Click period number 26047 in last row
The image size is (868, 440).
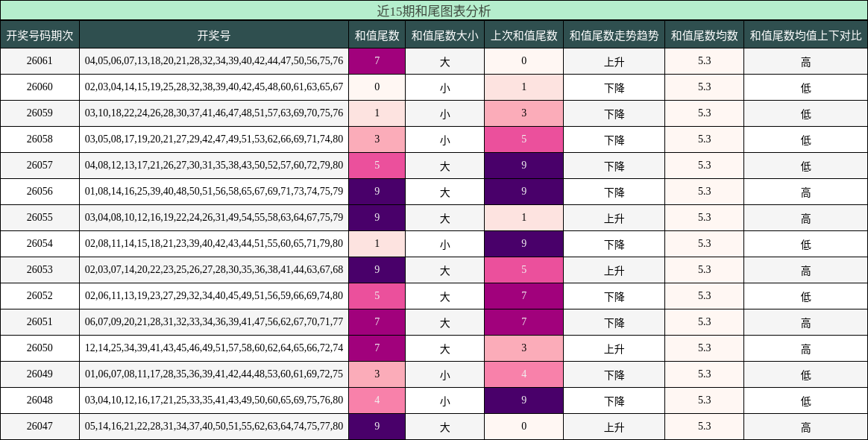pyautogui.click(x=40, y=427)
